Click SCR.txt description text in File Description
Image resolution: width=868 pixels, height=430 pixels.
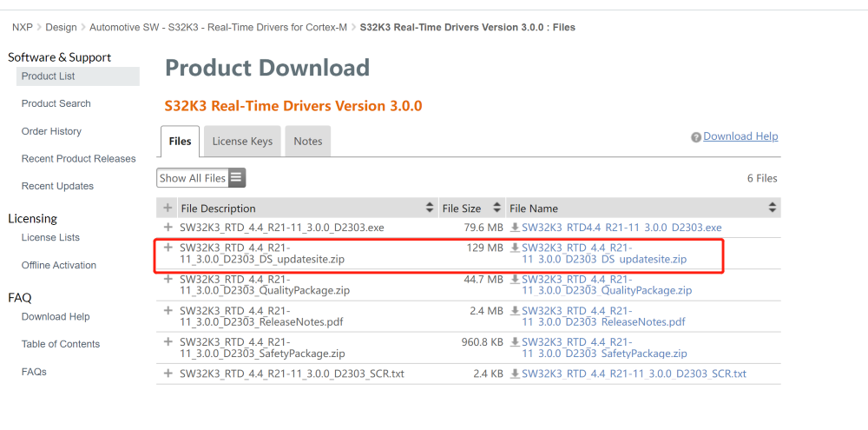(x=292, y=374)
